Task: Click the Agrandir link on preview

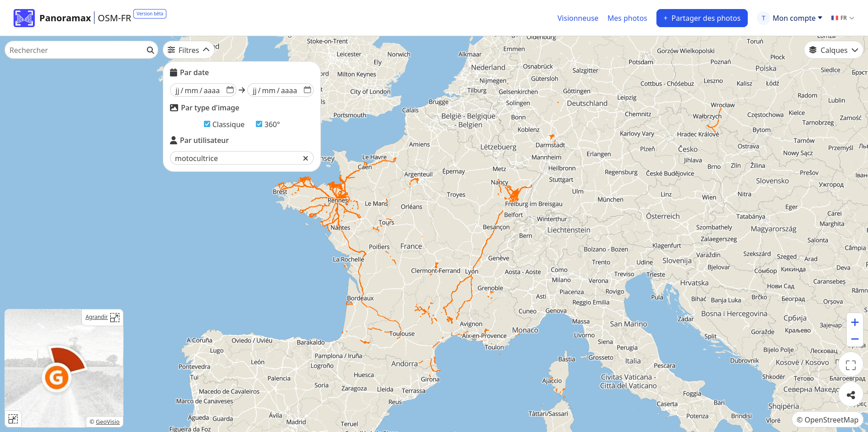Action: [x=97, y=317]
